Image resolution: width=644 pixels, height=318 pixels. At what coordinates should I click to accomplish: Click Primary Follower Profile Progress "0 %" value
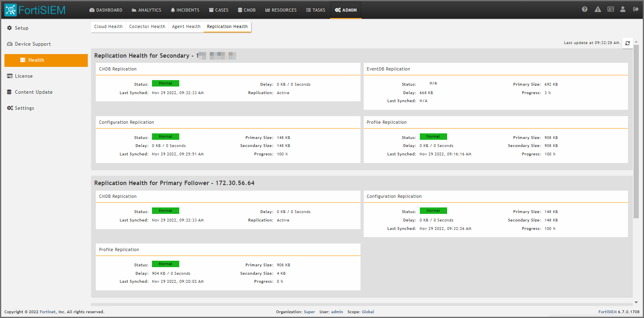point(280,282)
